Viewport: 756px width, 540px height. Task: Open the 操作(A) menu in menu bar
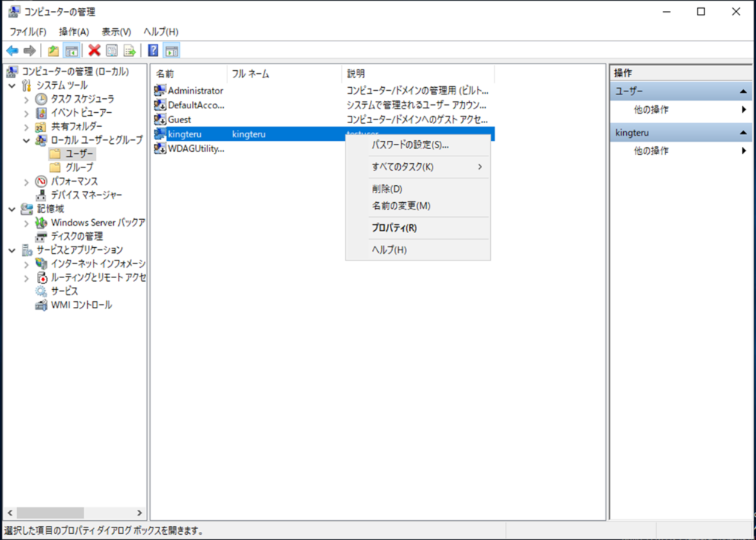[x=74, y=32]
